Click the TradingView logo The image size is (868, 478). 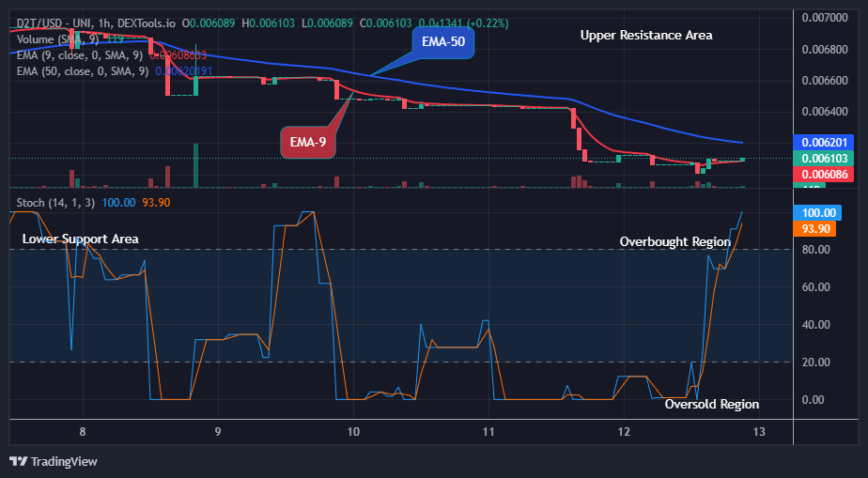click(x=54, y=461)
